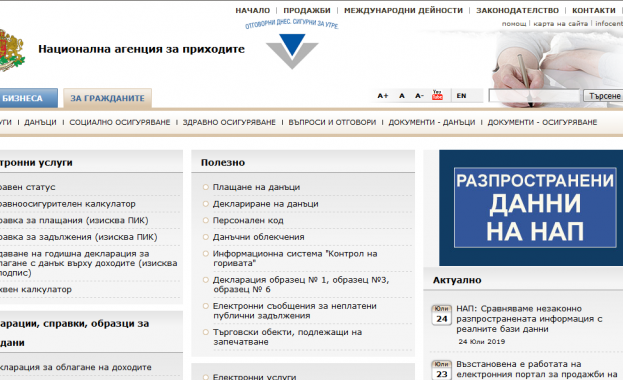Click bullet icon beside Данъчни облекчения
623x380 pixels.
(205, 237)
